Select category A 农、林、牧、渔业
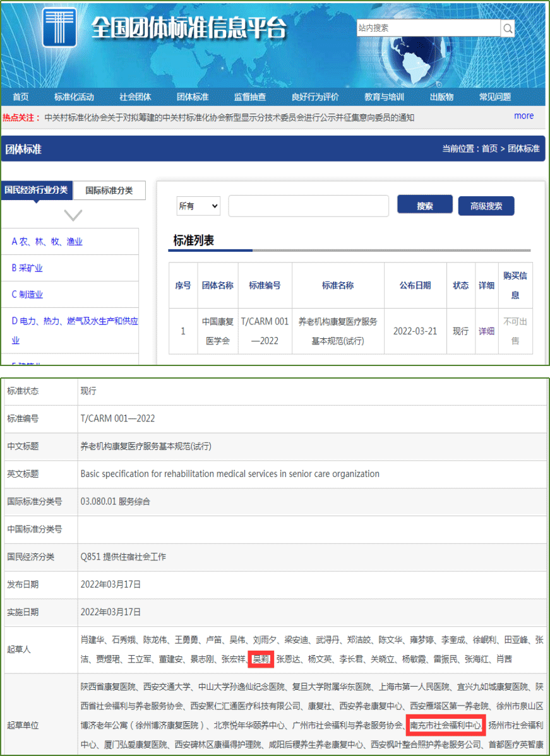This screenshot has width=550, height=756. pos(47,242)
